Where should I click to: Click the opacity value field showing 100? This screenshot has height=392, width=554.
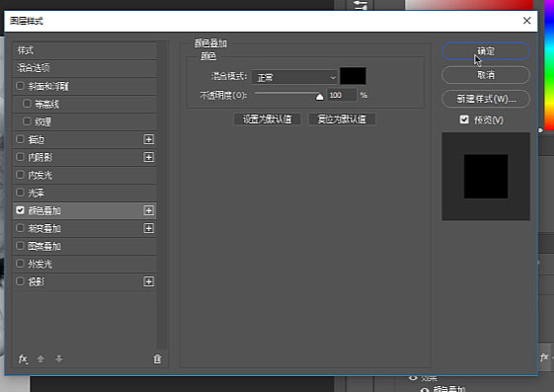pos(342,95)
